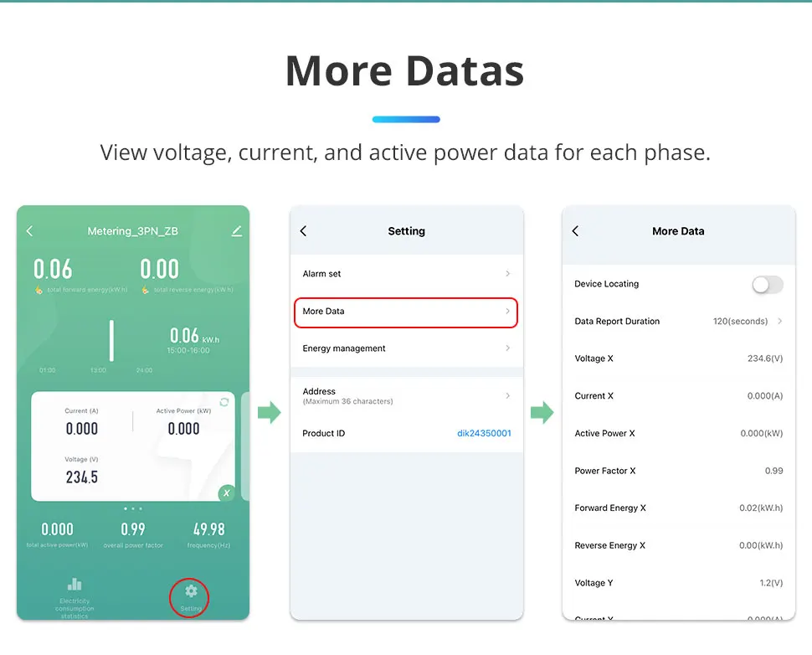Expand the Alarm set chevron
The height and width of the screenshot is (655, 812).
(507, 274)
